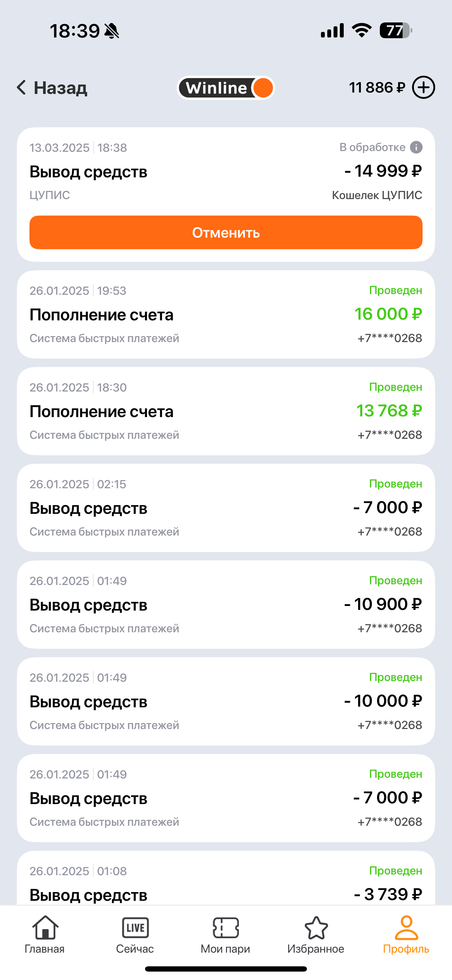
Task: Open the 02:15 withdrawal of 7 000 ₽
Action: coord(226,508)
